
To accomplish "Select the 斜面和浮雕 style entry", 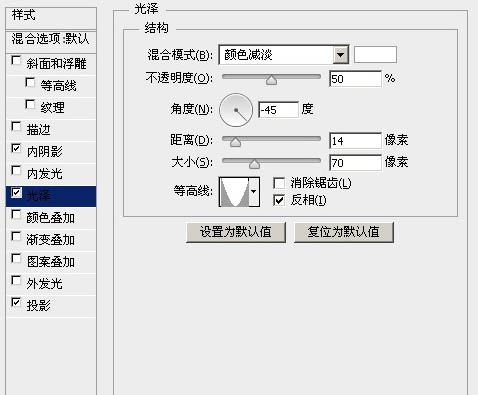I will pos(56,63).
